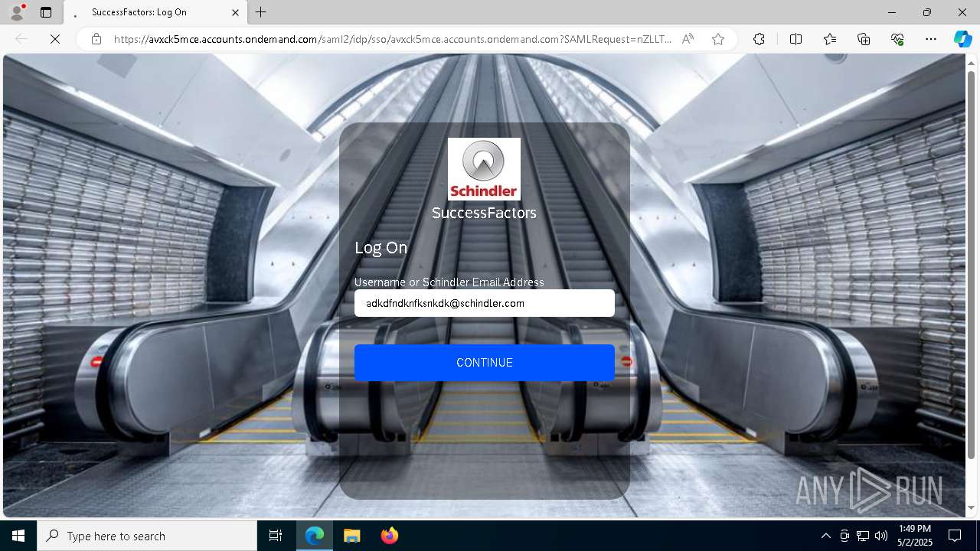The height and width of the screenshot is (551, 980).
Task: Open the Windows Start menu
Action: coord(18,536)
